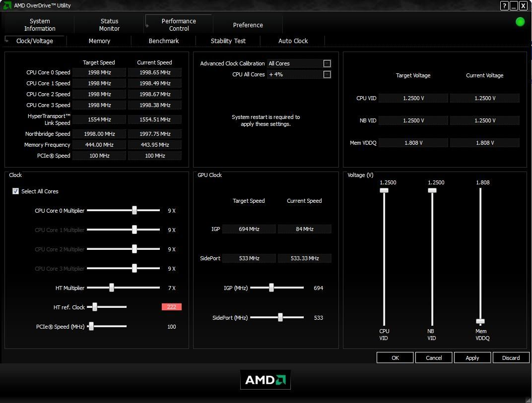Switch to the Status Monitor tab

(x=109, y=25)
